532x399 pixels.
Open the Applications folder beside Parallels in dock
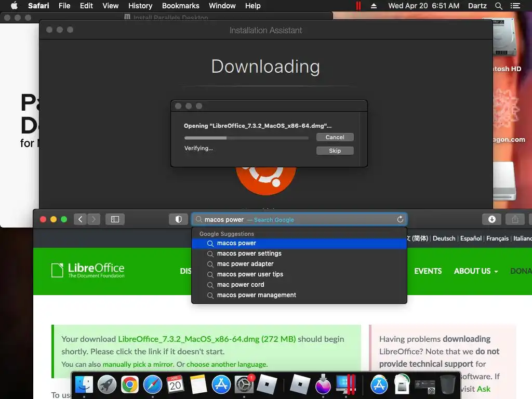pos(379,385)
